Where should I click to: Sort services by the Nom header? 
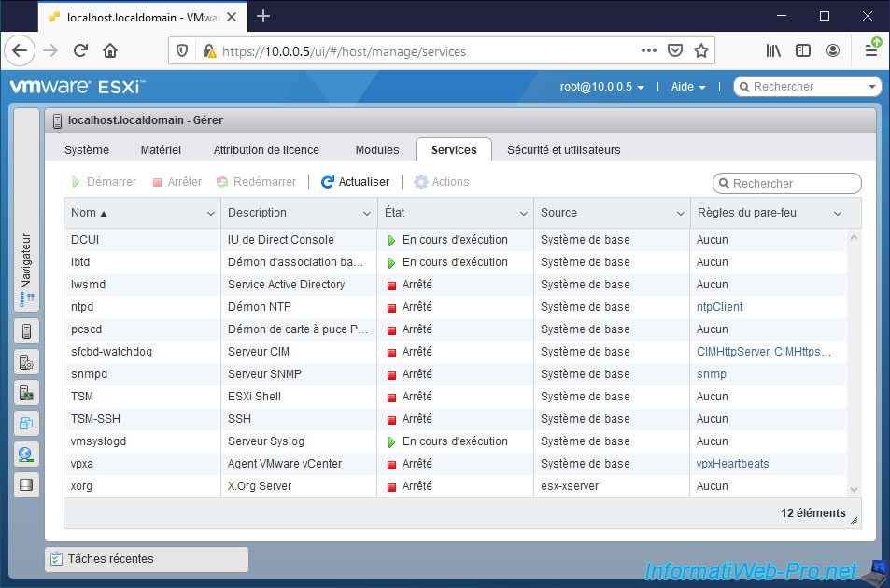coord(89,213)
